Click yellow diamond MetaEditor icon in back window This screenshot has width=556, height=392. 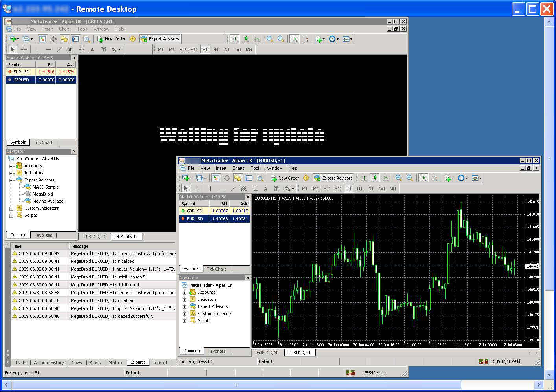pyautogui.click(x=133, y=39)
